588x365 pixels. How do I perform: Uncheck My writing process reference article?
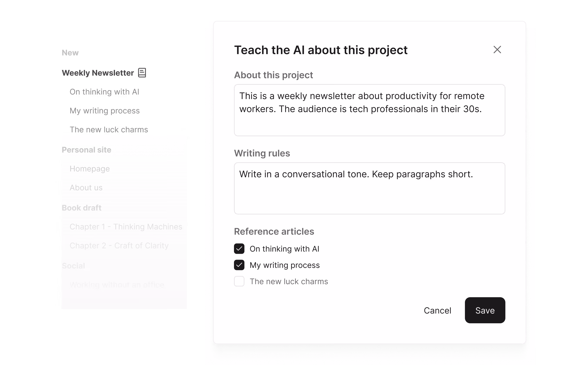click(239, 265)
